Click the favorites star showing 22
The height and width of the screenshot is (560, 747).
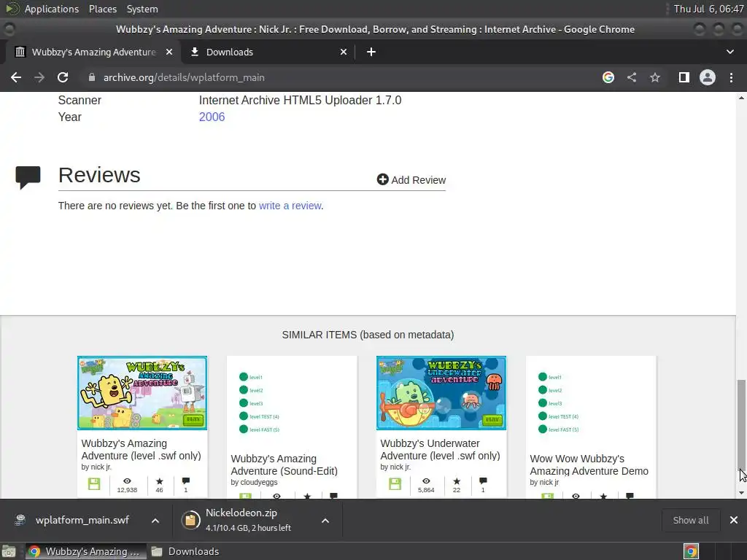[457, 481]
